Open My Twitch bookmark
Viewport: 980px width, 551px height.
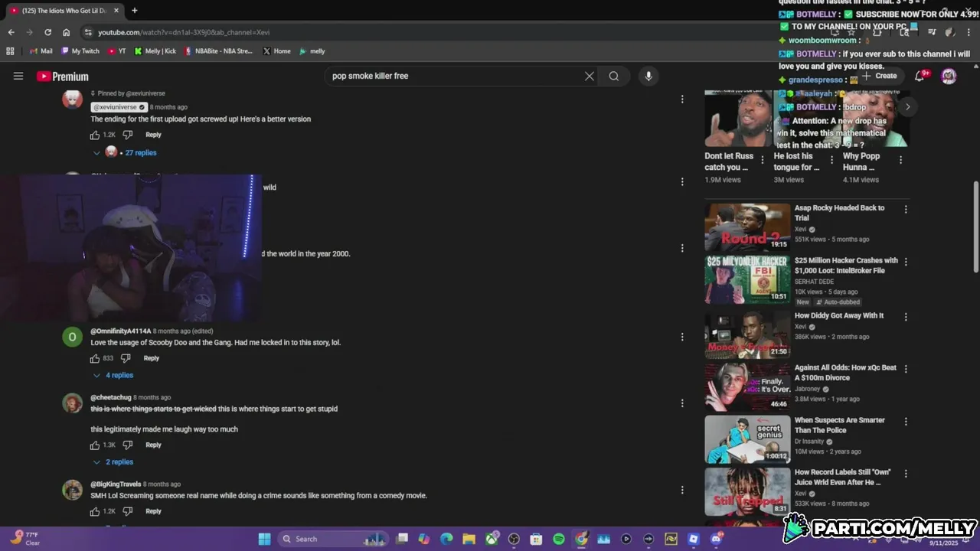pos(80,51)
